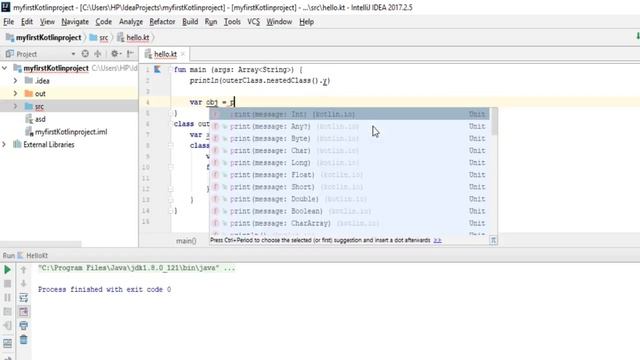
Task: Expand the .idea folder
Action: coord(15,81)
